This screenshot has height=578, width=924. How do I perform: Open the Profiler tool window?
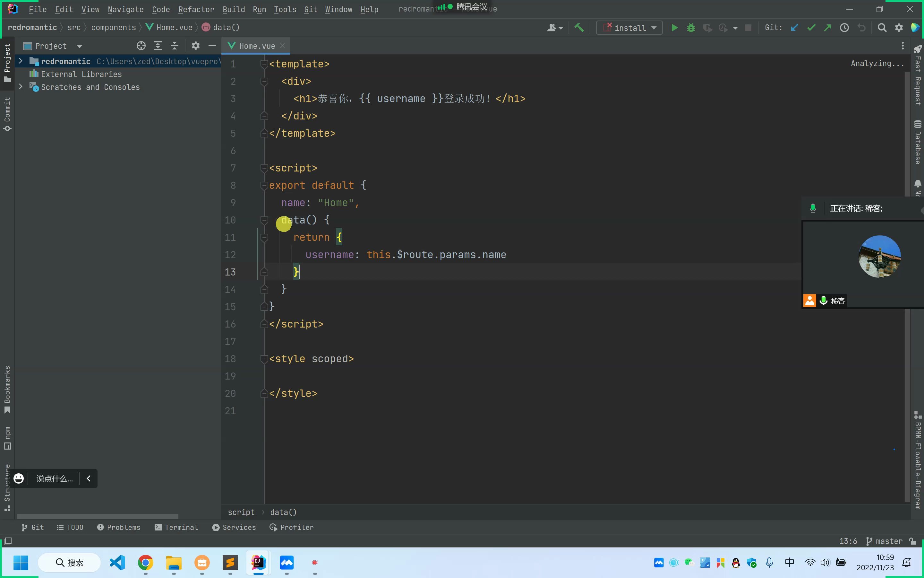pos(292,527)
